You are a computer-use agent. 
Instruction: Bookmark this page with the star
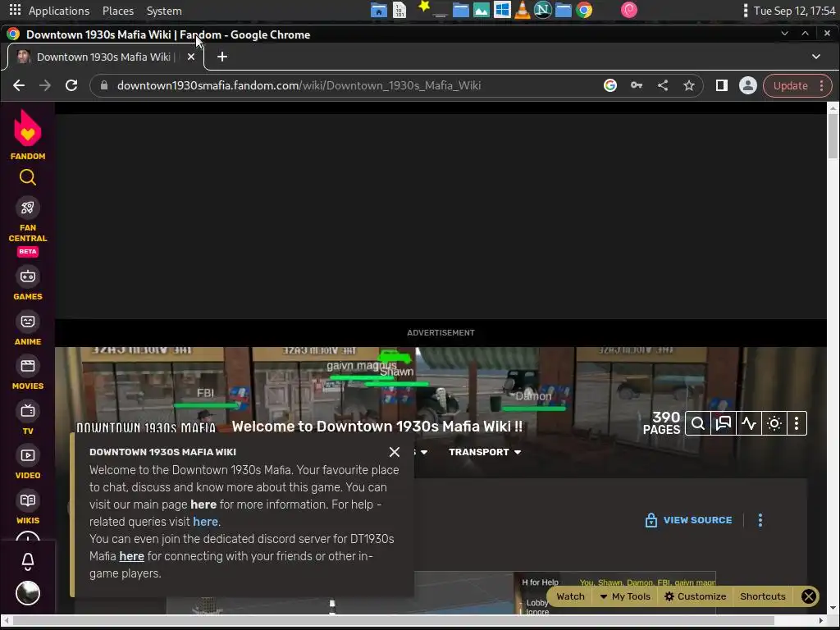coord(689,85)
